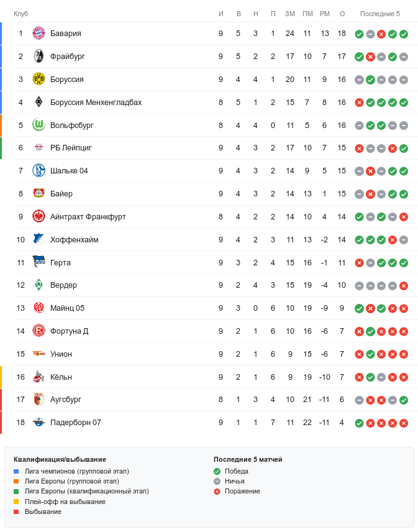Click the Шальке 04 club logo
The width and height of the screenshot is (418, 532).
tap(39, 171)
